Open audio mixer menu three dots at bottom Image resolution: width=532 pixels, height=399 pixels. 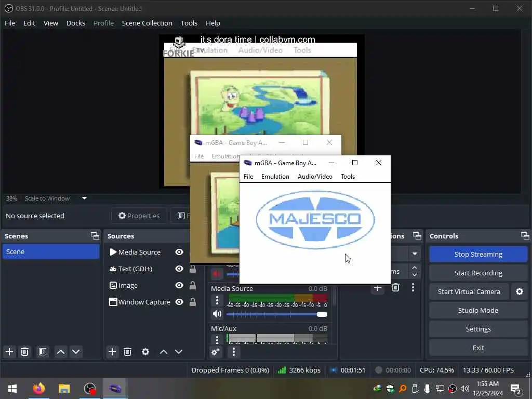233,352
